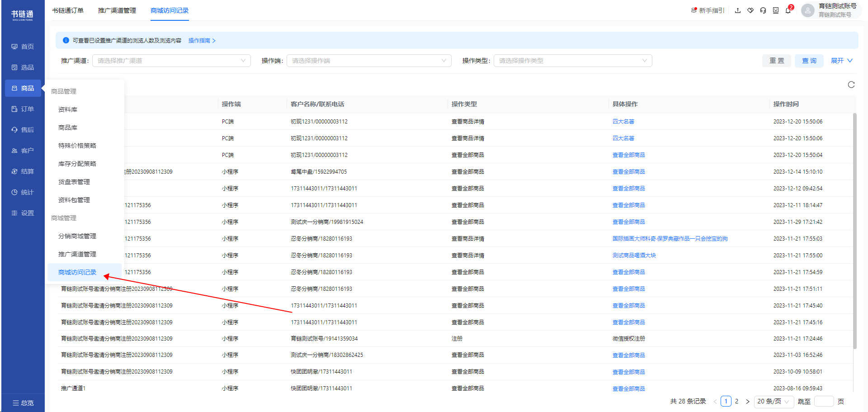Click the 书链通 logo
The height and width of the screenshot is (412, 868).
[22, 15]
